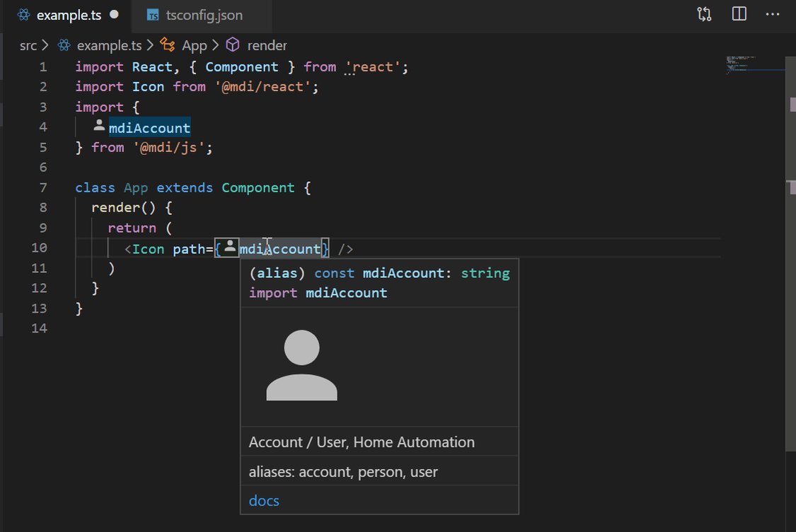Viewport: 796px width, 532px height.
Task: Open the More Actions ellipsis menu
Action: (772, 14)
